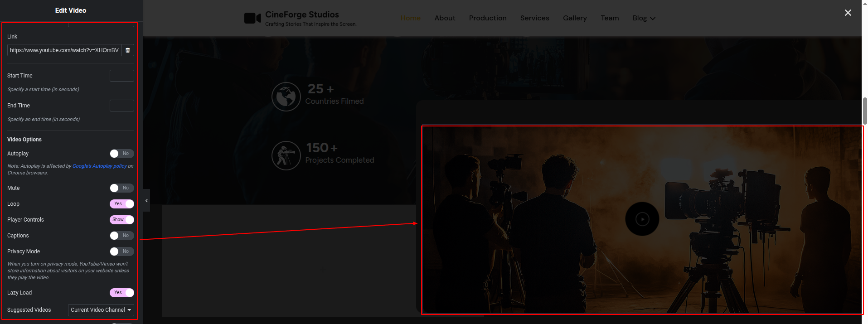Open Google's Autoplay policy link
Screen dimensions: 868x324
99,166
